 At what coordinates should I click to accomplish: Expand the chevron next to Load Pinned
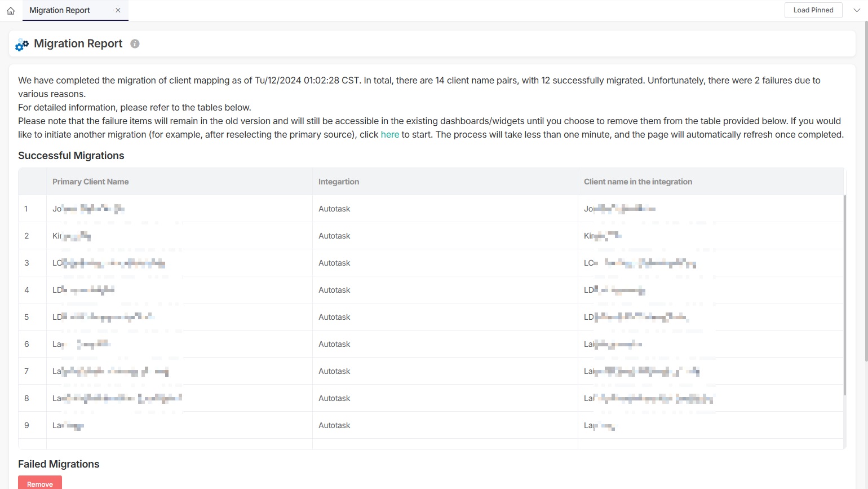click(856, 10)
